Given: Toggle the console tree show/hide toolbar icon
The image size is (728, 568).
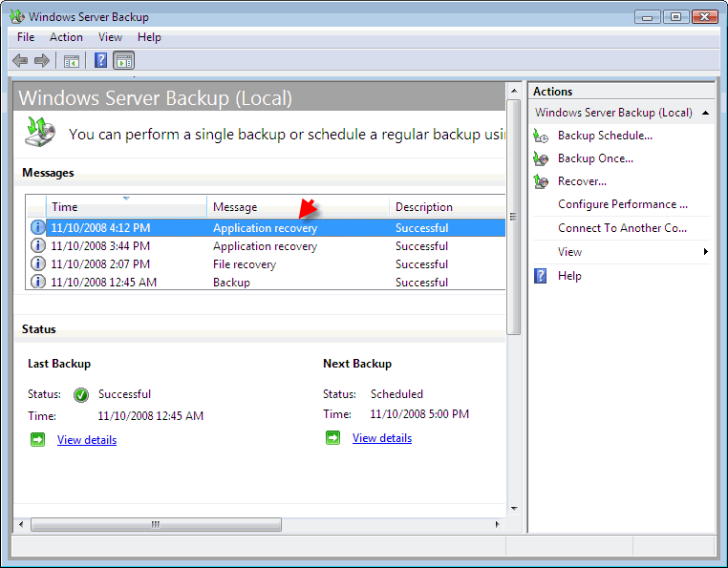Looking at the screenshot, I should [x=72, y=61].
